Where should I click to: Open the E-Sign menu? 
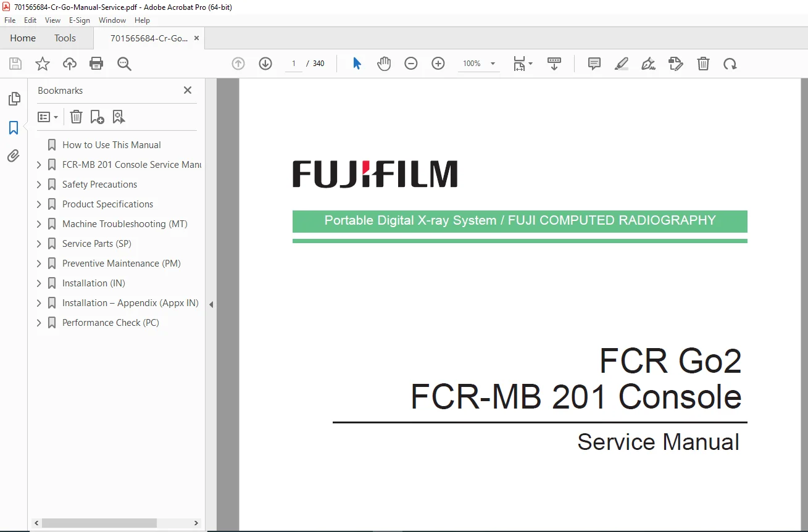tap(80, 20)
